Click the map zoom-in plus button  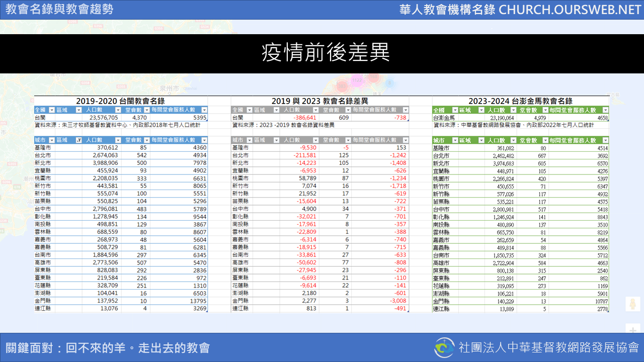632,330
